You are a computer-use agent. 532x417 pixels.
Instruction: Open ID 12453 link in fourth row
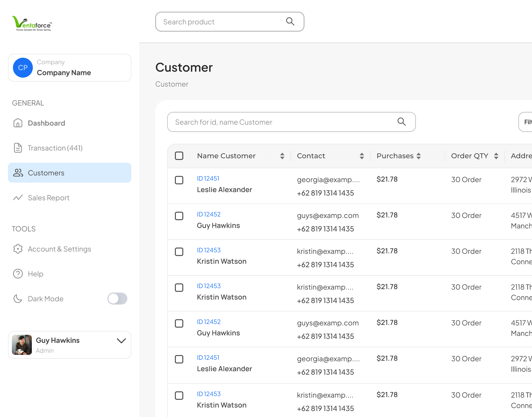(x=209, y=286)
